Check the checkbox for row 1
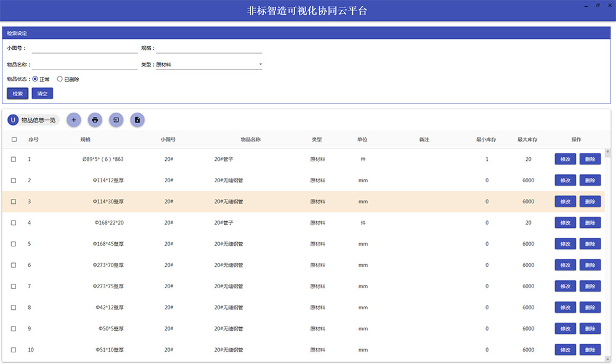This screenshot has width=616, height=364. [x=14, y=159]
